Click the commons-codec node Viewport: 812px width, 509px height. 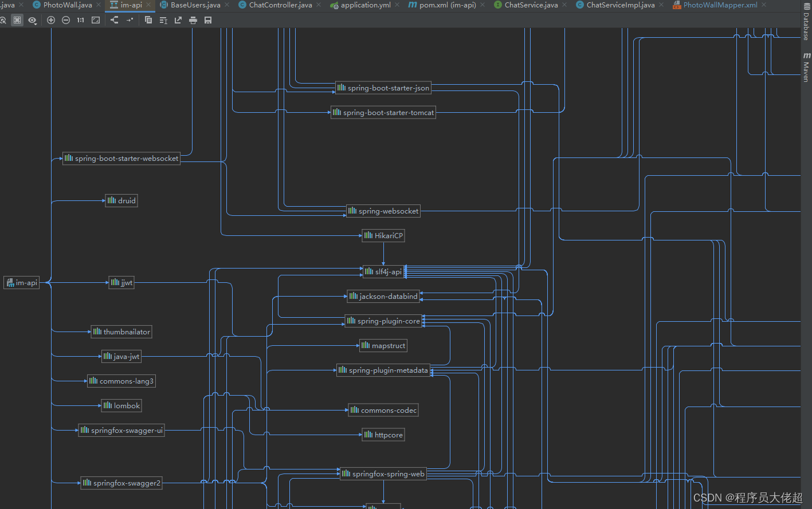point(383,410)
